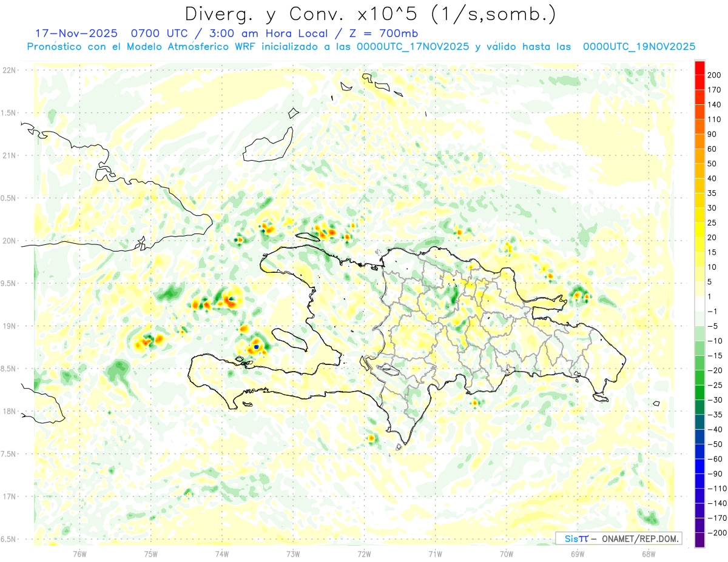This screenshot has width=728, height=562.
Task: Click the '17N' latitude label
Action: [x=9, y=497]
